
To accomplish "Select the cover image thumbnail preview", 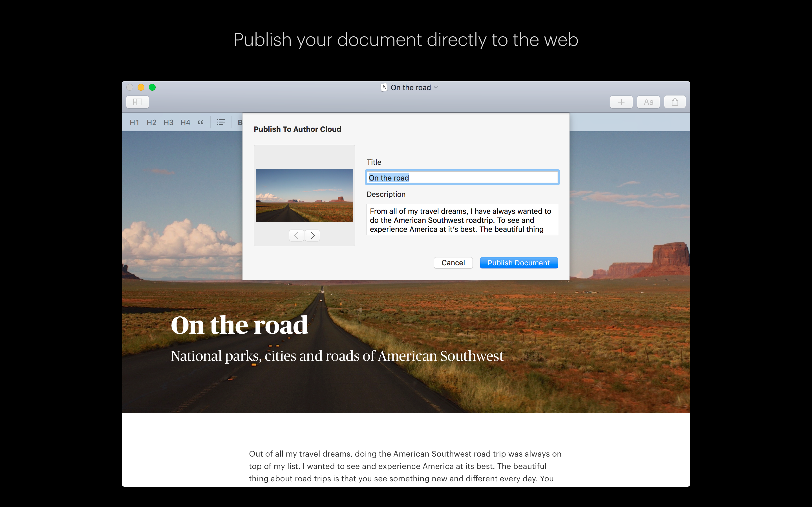I will pos(304,195).
